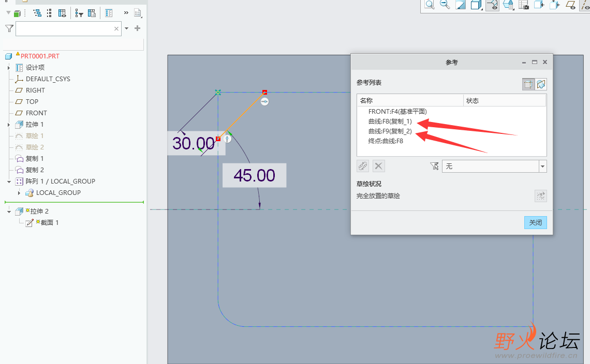Collapse the 阵列 1 / LOCAL_GROUP node

coord(9,181)
